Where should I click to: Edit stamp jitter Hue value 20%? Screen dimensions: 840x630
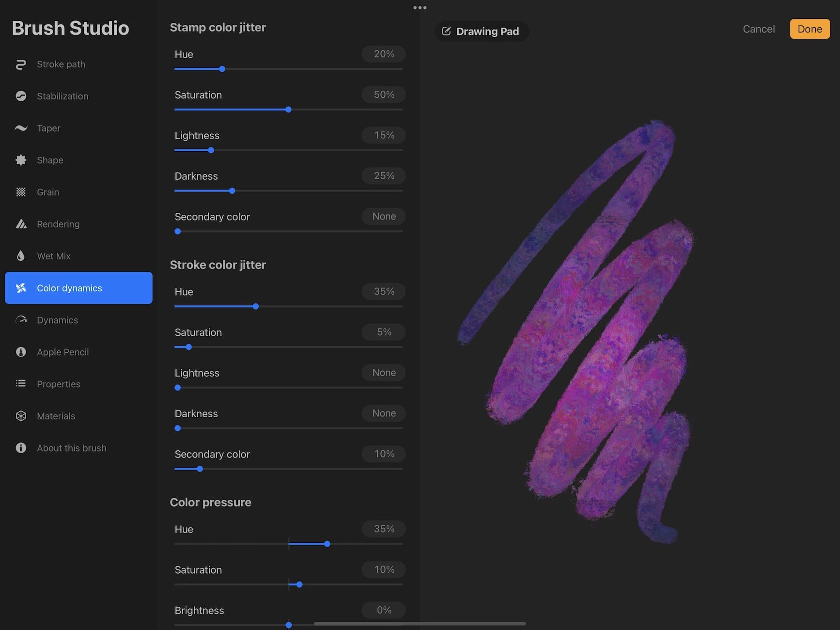coord(384,54)
